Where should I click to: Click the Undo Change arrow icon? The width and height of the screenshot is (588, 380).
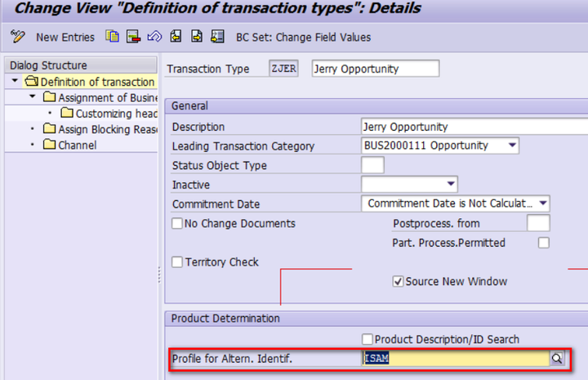(154, 37)
